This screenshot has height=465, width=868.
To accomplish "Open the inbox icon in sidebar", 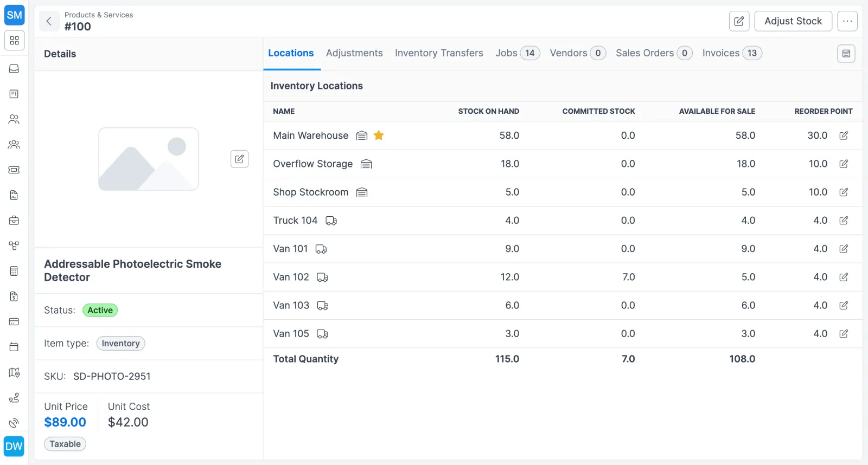I will point(14,69).
